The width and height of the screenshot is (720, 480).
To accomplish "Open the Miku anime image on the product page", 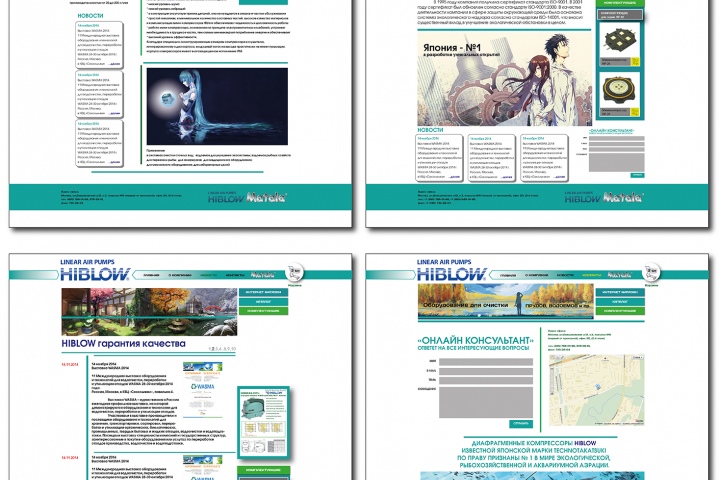I will click(217, 107).
